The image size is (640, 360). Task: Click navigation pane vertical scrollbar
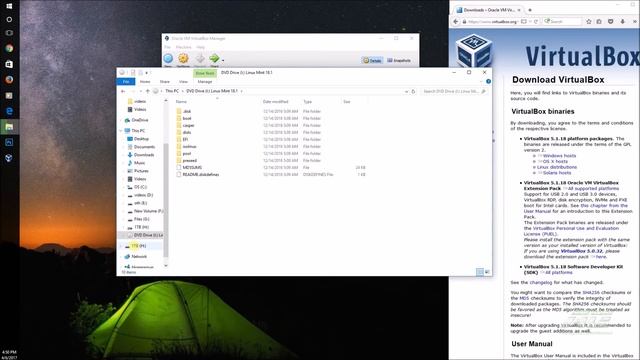tap(166, 200)
